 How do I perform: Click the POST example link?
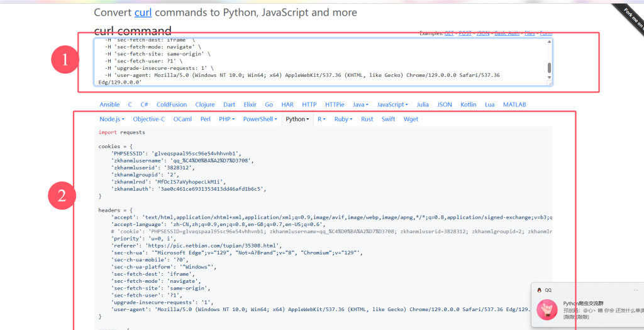[x=465, y=33]
